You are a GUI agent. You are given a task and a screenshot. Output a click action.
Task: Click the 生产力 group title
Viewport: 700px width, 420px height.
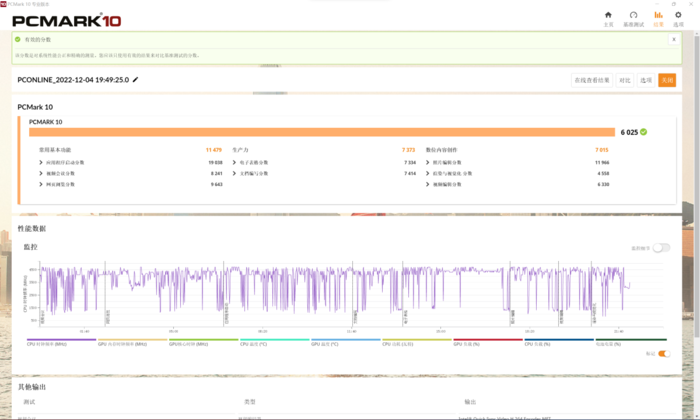(x=240, y=150)
